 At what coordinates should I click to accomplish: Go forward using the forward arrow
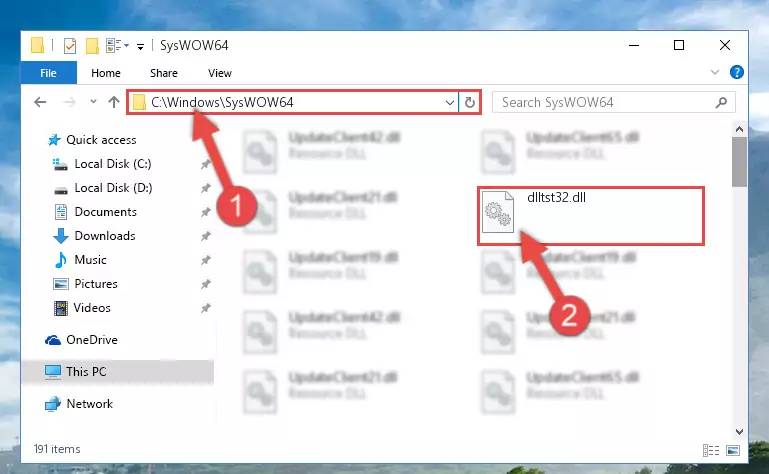69,102
